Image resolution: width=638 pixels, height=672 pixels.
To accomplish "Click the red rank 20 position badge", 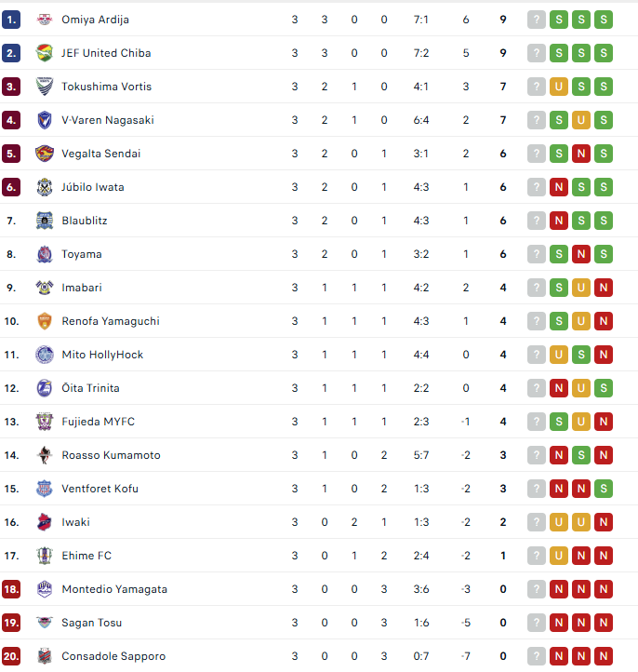I will (11, 656).
